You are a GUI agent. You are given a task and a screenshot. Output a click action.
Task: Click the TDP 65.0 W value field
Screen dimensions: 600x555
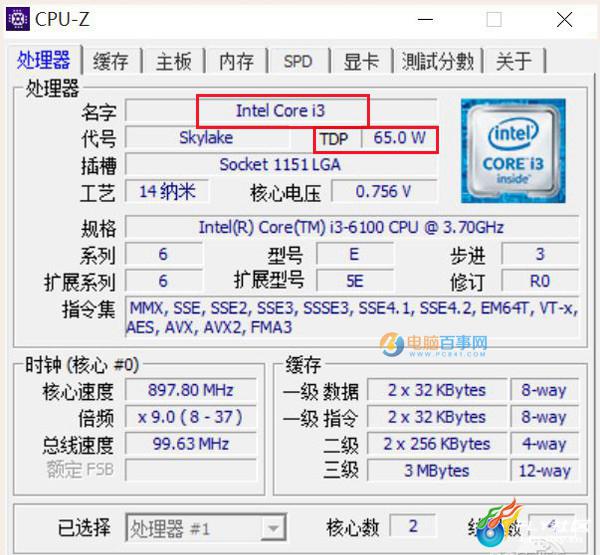tap(399, 138)
